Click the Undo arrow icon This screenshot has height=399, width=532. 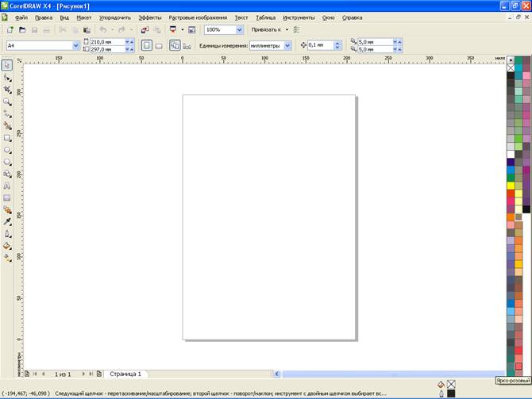click(x=103, y=30)
